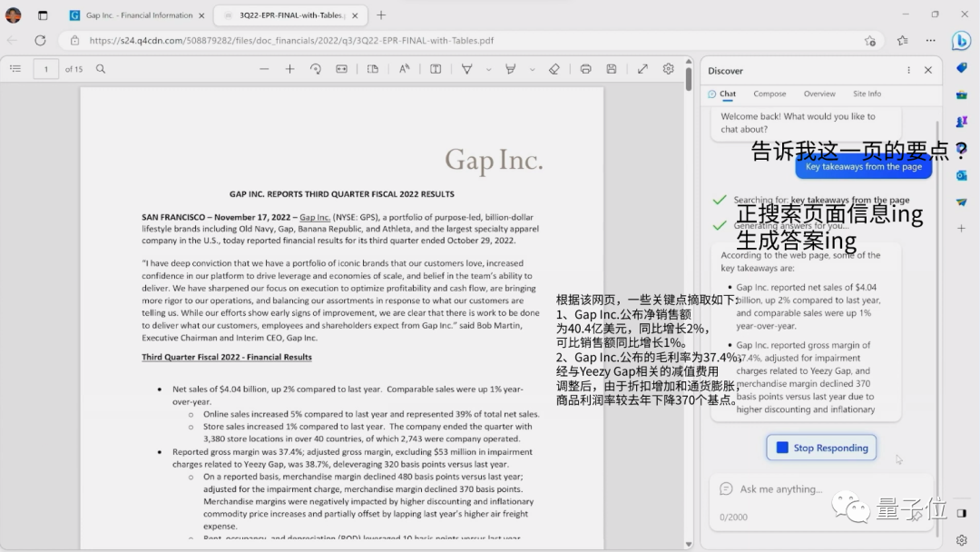Open the Discover panel more options menu
The image size is (980, 552).
[x=908, y=71]
